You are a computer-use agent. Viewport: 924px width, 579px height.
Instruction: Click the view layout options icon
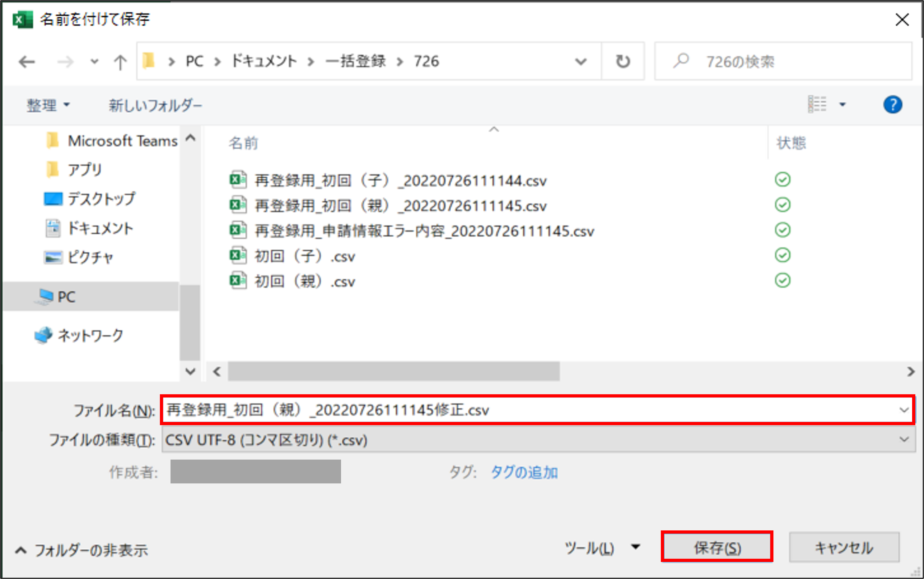coord(817,105)
